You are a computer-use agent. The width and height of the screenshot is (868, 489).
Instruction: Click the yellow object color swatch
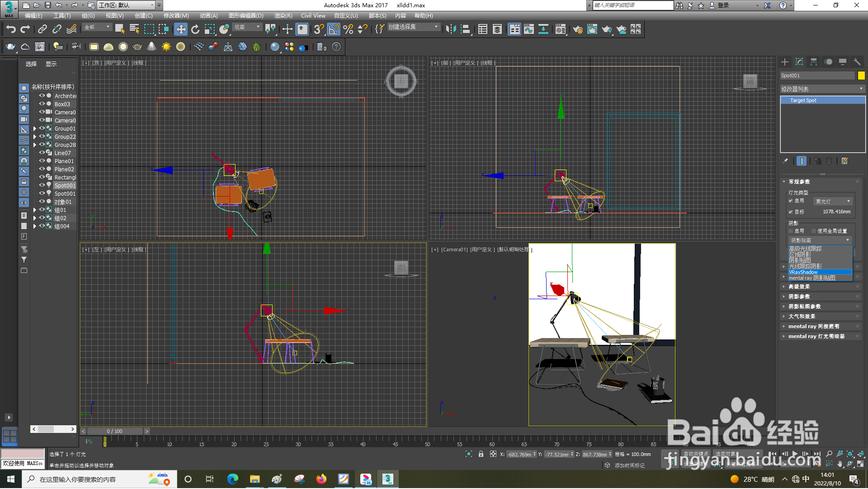coord(861,75)
